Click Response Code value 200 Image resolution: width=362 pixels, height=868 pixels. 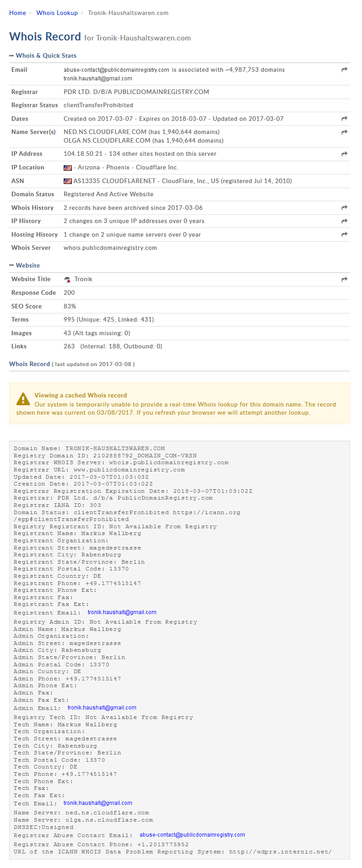point(69,293)
